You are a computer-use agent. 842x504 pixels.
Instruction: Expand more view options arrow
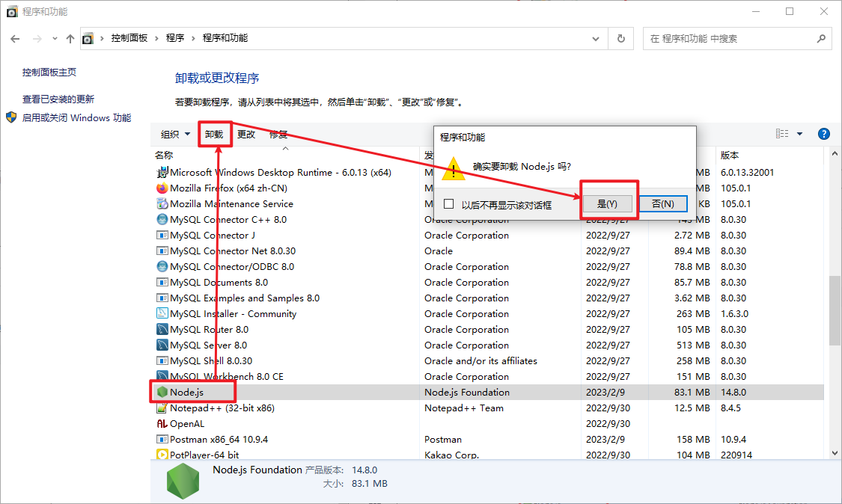(x=799, y=134)
